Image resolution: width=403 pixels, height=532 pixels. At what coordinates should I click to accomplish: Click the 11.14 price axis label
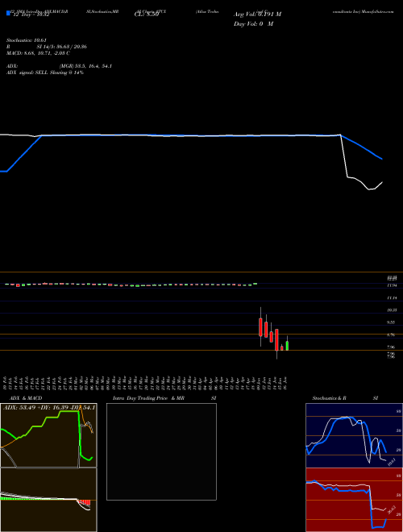point(393,298)
